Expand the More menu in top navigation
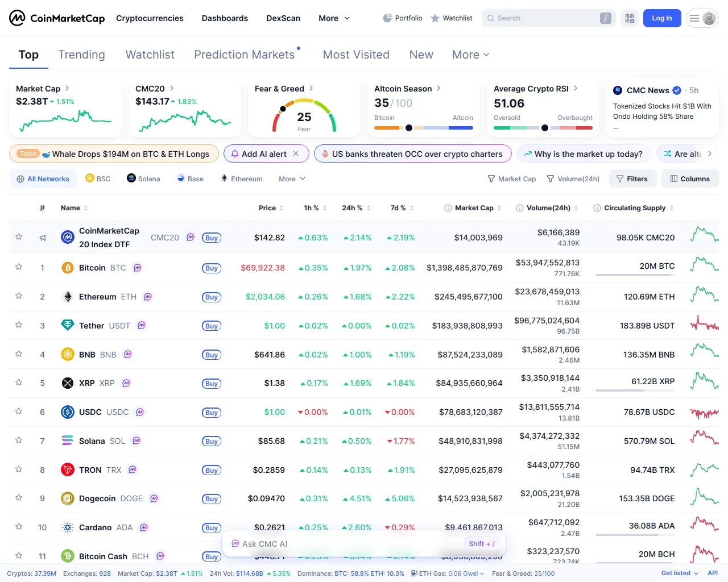This screenshot has width=728, height=582. [334, 18]
